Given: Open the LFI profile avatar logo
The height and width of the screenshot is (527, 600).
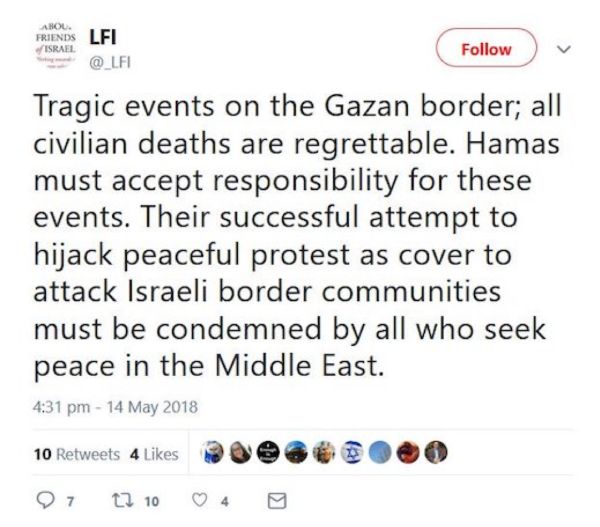Looking at the screenshot, I should (x=48, y=48).
